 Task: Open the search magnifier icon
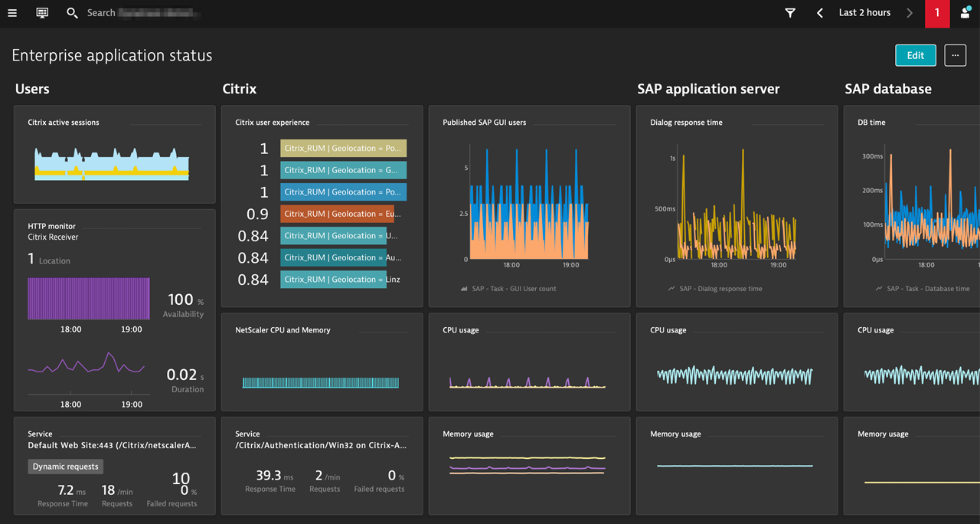pyautogui.click(x=72, y=13)
